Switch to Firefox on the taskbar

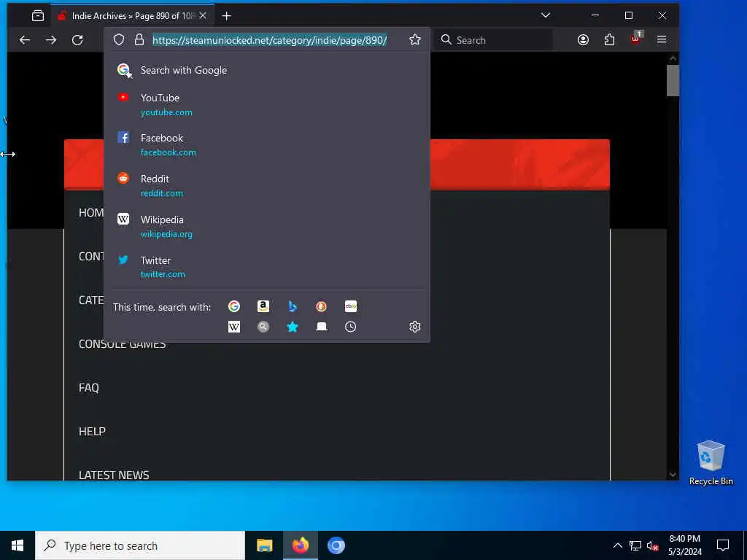300,545
